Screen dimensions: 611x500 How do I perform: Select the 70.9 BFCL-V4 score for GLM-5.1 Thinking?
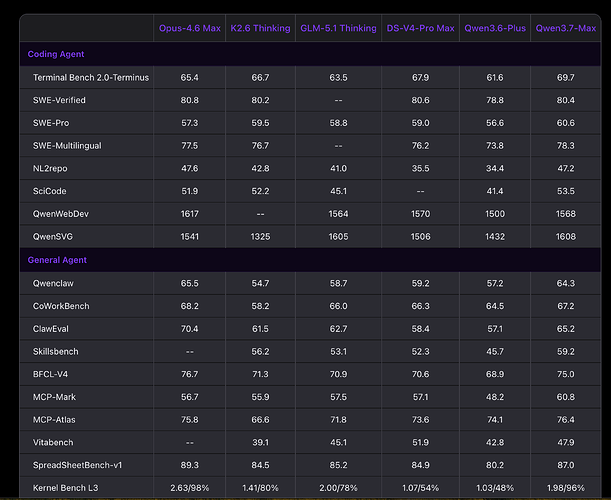(338, 374)
